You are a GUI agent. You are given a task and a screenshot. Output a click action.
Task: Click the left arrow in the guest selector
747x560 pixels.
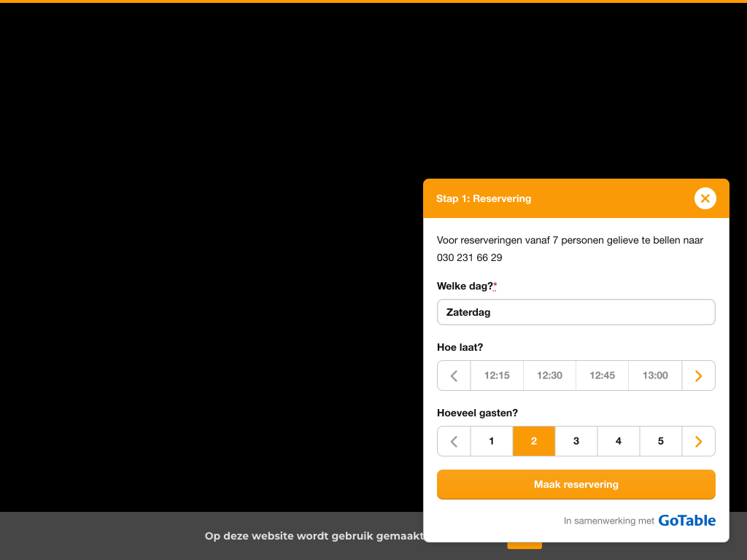click(454, 441)
